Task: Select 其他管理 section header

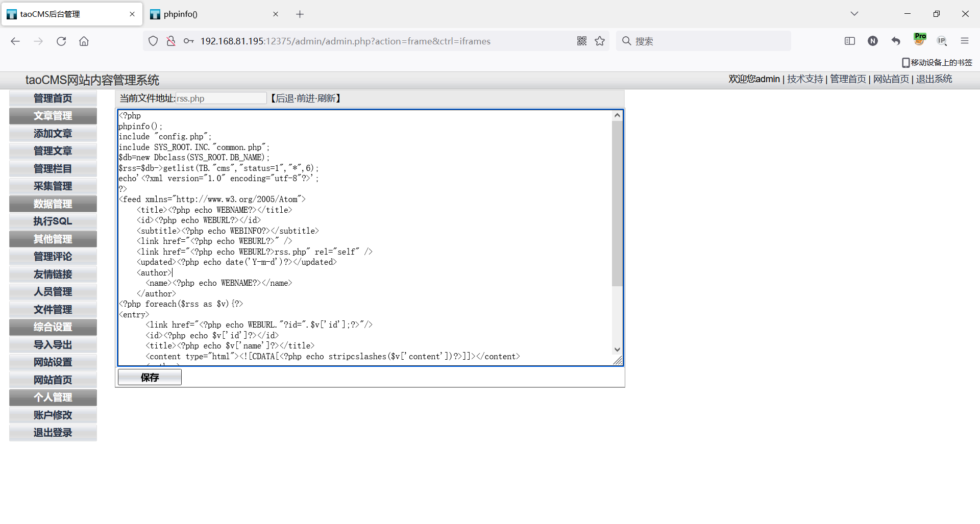Action: 53,239
